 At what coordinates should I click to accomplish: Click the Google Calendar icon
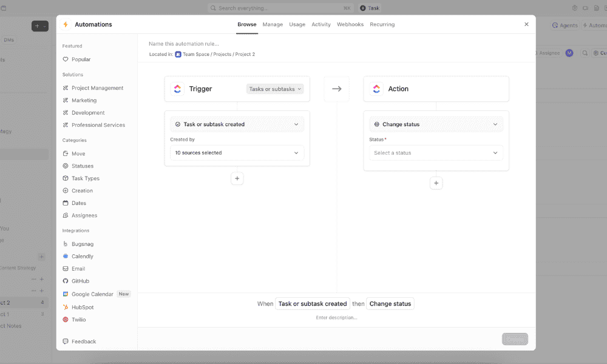click(x=66, y=294)
